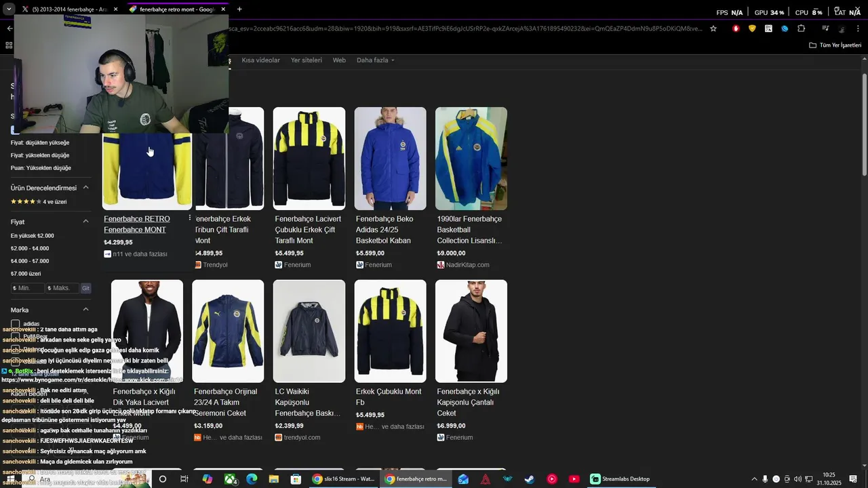Open the notifications center icon
Screen dimensions: 868x488
pyautogui.click(x=854, y=479)
